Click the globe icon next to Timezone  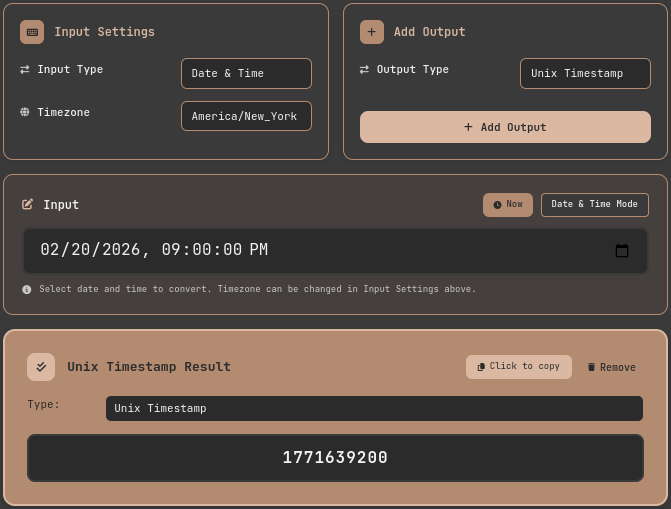(x=25, y=112)
